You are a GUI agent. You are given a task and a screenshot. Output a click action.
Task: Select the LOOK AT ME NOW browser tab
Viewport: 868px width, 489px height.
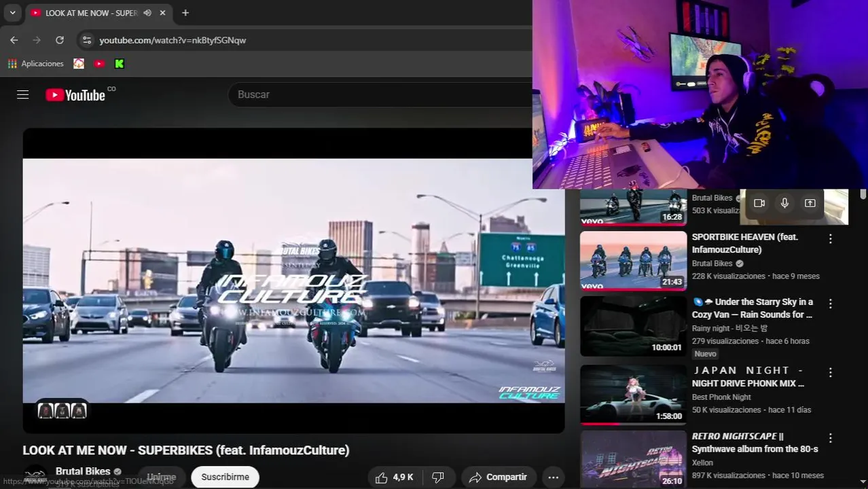(100, 13)
